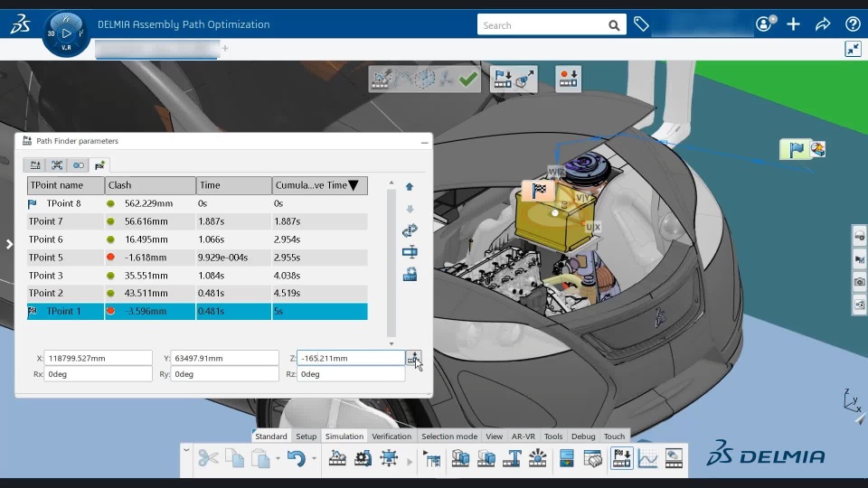Open the Selection mode tab
Image resolution: width=868 pixels, height=488 pixels.
(449, 436)
